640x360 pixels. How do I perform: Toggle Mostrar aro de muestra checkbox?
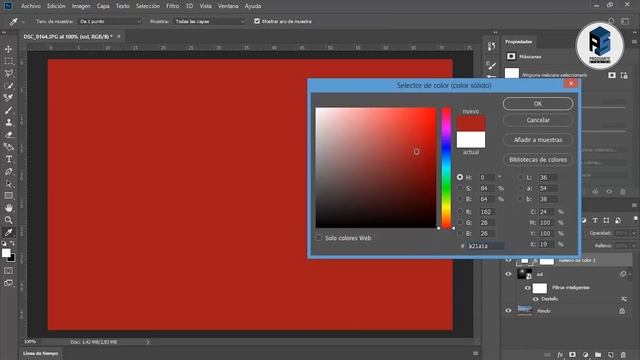257,21
